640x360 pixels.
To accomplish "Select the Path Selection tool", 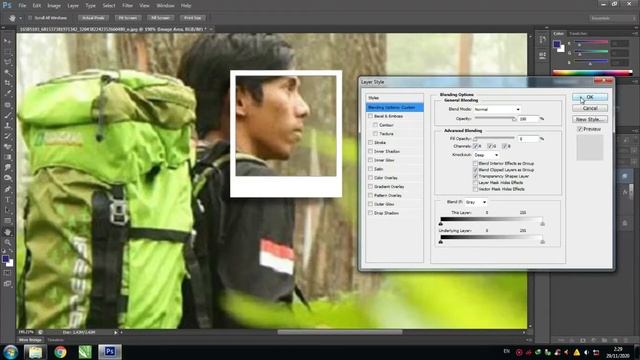I will [8, 210].
